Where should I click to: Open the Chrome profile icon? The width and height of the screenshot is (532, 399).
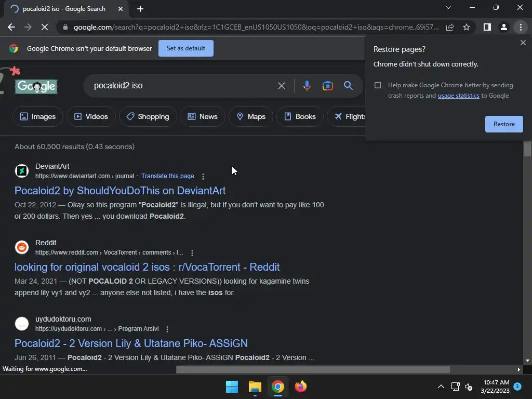point(504,27)
